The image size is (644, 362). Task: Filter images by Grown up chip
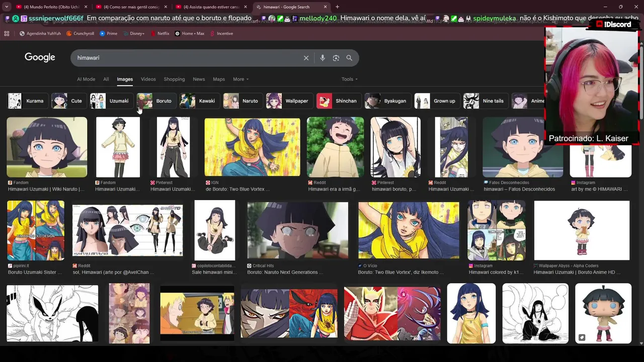pyautogui.click(x=437, y=101)
